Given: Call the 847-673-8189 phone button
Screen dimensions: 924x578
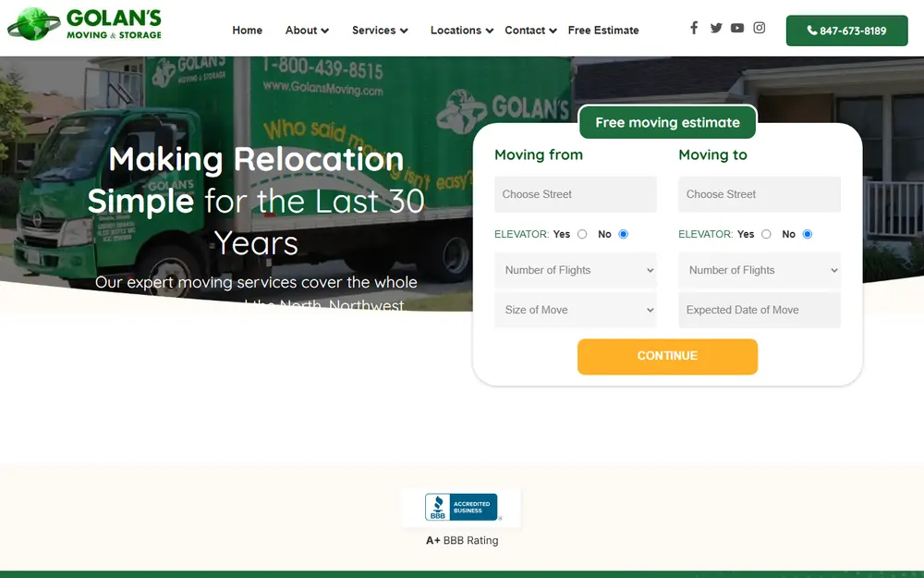Looking at the screenshot, I should click(846, 31).
